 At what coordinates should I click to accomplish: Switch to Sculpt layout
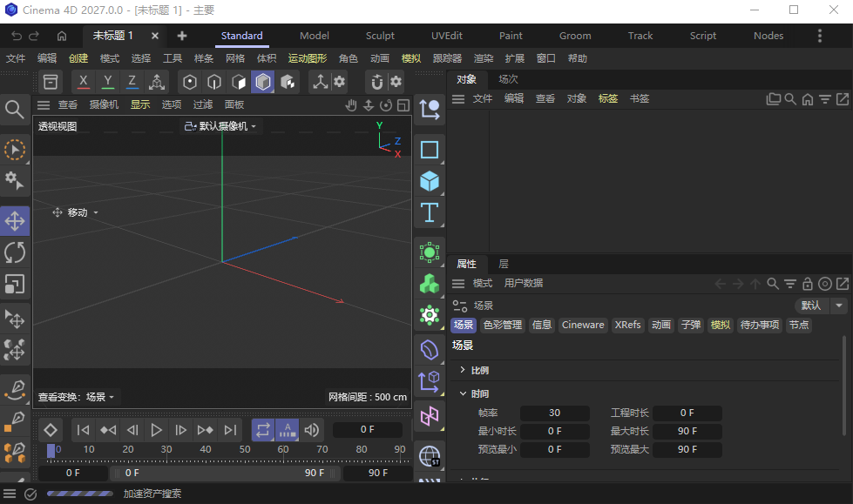pyautogui.click(x=380, y=36)
